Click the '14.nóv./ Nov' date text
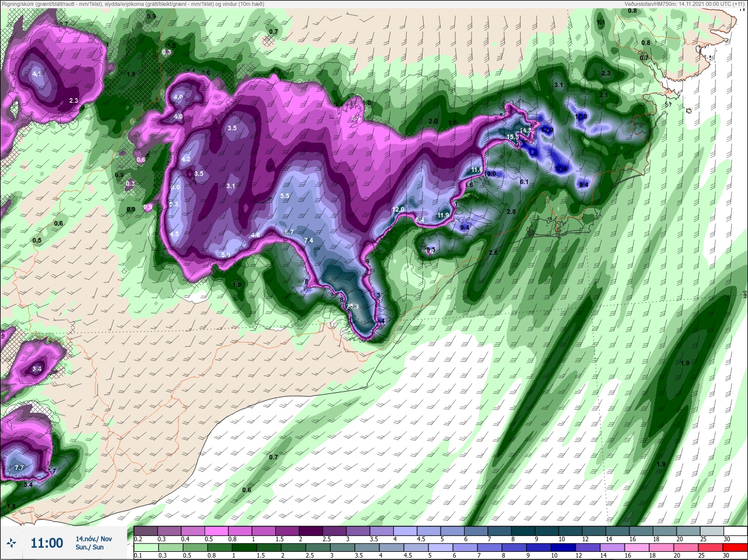748x560 pixels. click(x=93, y=538)
